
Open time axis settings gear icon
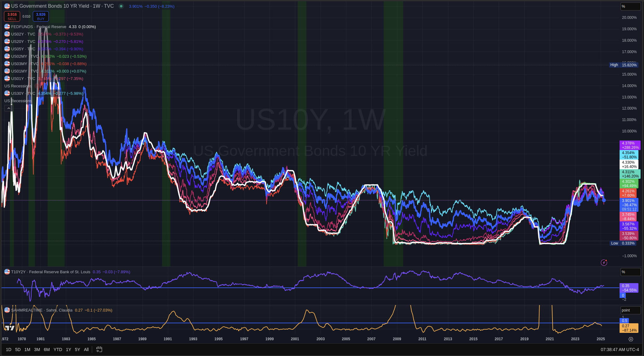tap(631, 339)
